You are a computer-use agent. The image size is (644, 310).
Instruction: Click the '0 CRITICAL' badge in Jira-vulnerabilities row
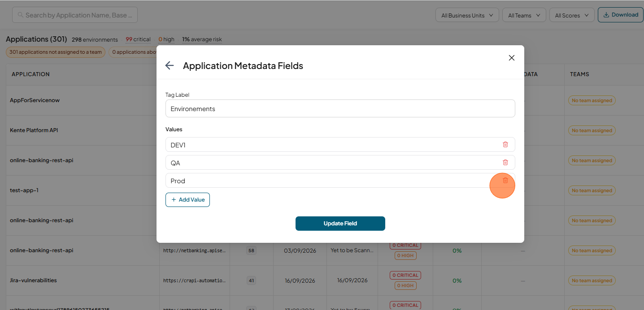405,275
